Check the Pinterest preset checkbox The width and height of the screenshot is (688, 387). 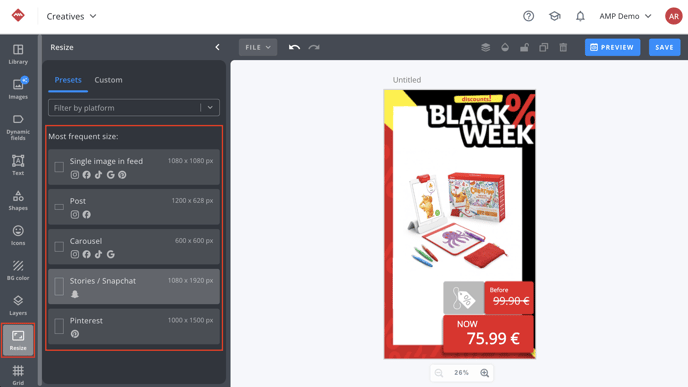[x=59, y=326]
